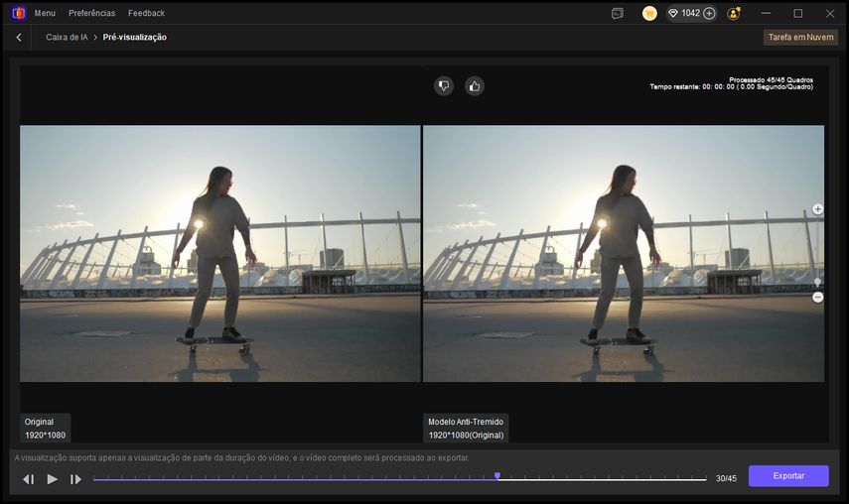Image resolution: width=849 pixels, height=504 pixels.
Task: Maximize the application window
Action: click(x=798, y=14)
